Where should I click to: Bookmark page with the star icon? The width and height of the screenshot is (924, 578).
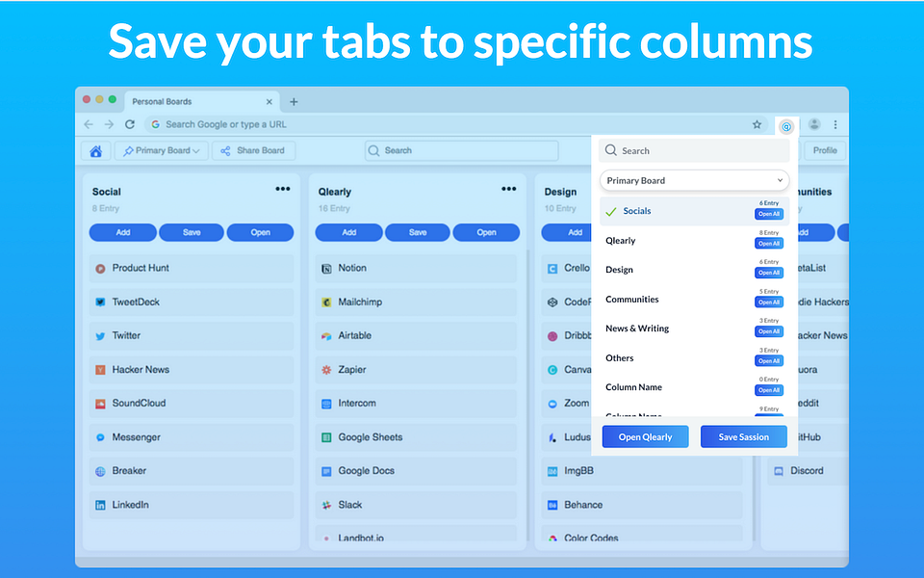[757, 124]
